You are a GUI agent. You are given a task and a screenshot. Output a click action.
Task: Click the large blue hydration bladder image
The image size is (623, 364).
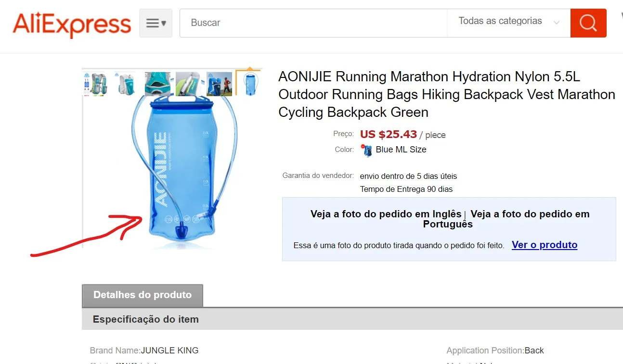tap(184, 171)
